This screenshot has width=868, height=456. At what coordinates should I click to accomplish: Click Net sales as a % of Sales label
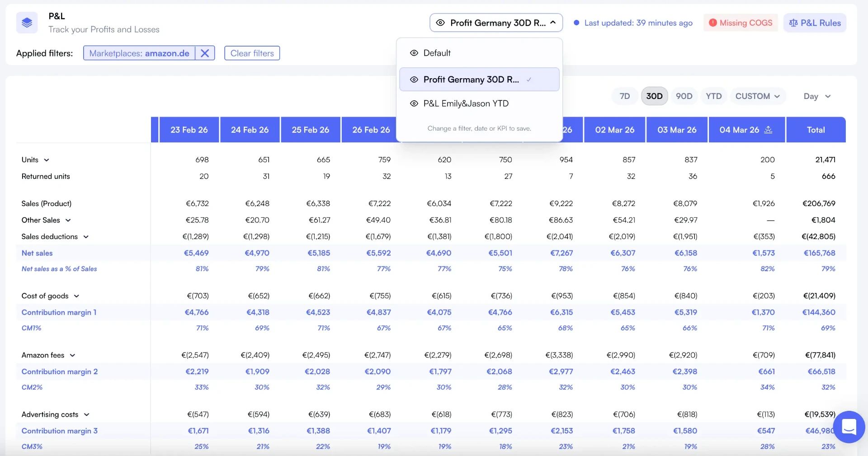(59, 269)
